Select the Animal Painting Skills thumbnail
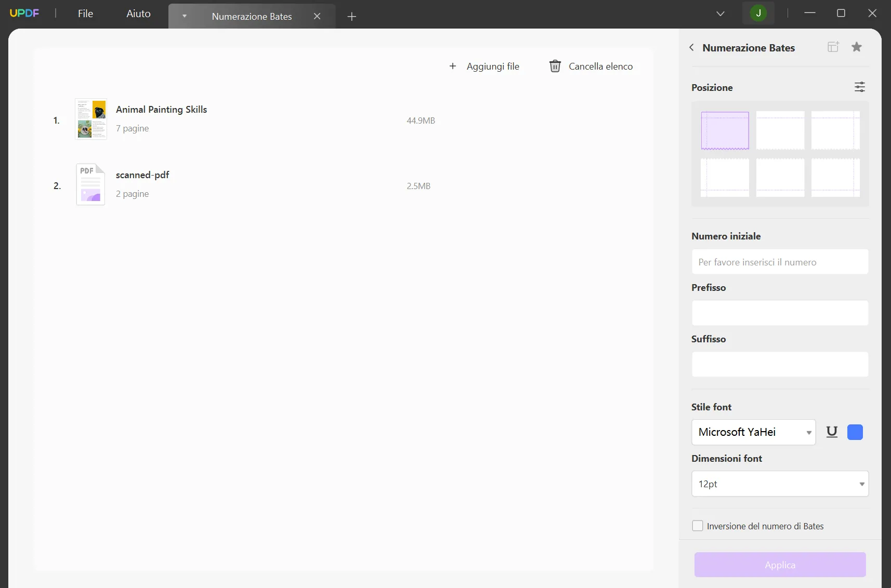 coord(91,119)
